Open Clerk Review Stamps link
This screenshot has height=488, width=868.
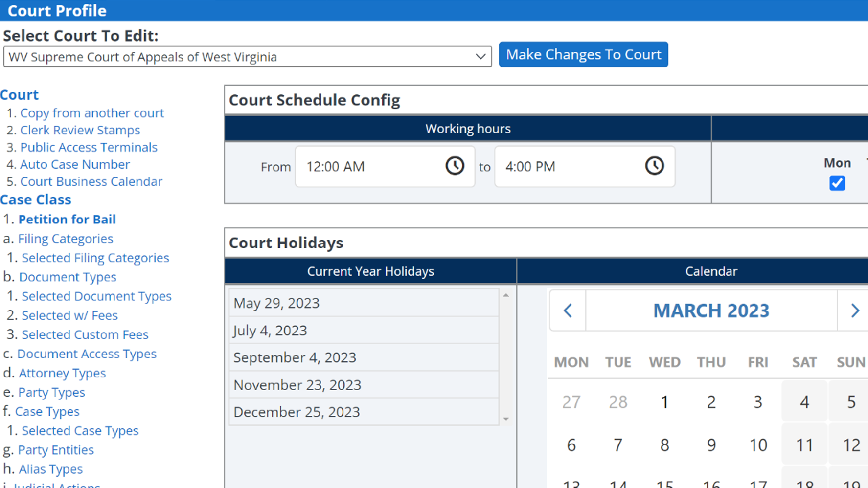point(80,130)
